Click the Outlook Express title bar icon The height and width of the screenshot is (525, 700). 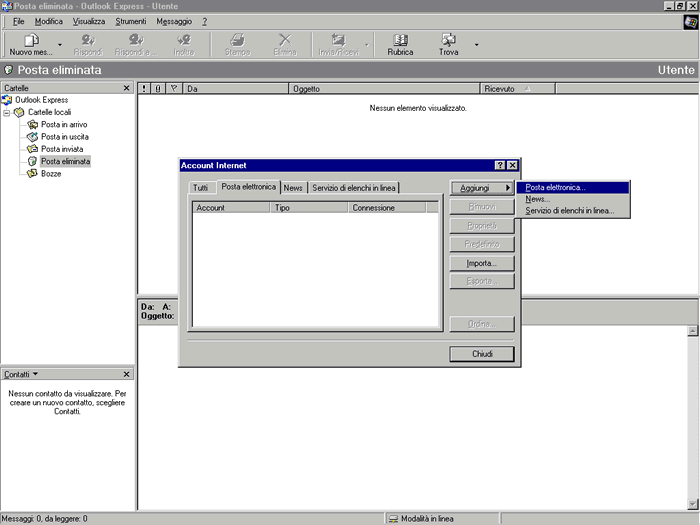(x=7, y=6)
